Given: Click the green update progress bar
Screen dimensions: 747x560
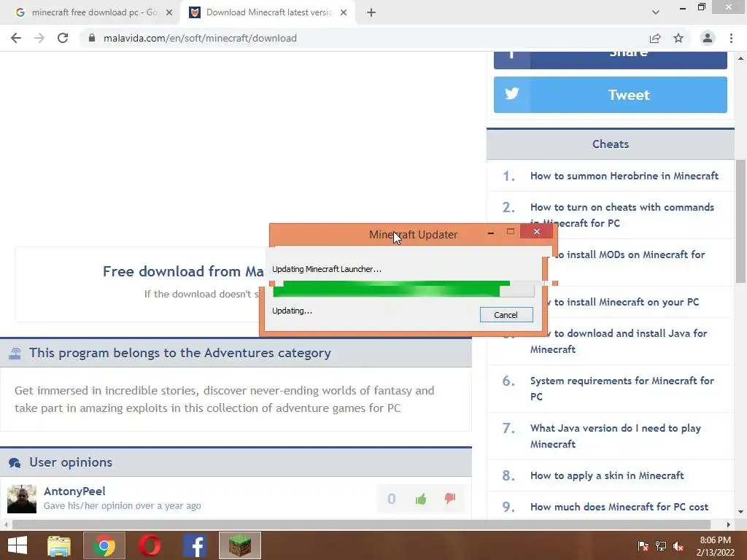Looking at the screenshot, I should coord(403,289).
